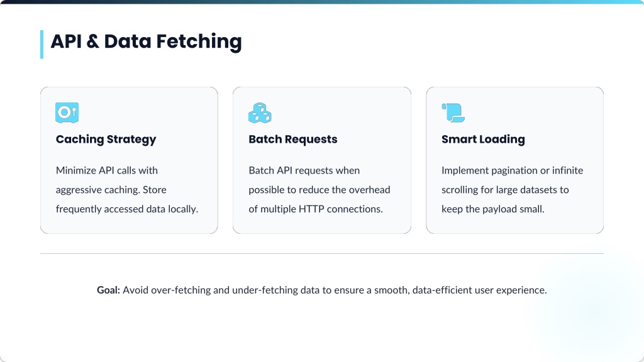Screen dimensions: 644x362
Task: Click the 'Batch API requests when' text line
Action: (304, 170)
